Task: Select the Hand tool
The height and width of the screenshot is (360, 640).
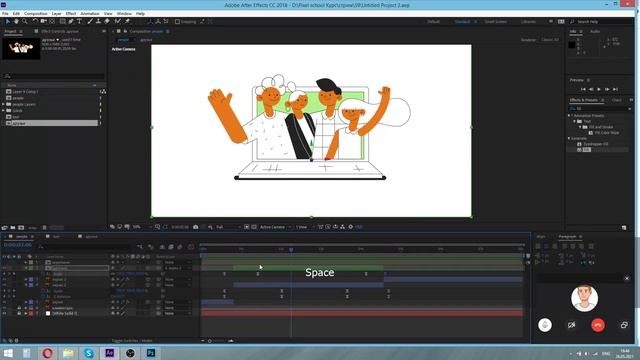Action: (x=16, y=21)
